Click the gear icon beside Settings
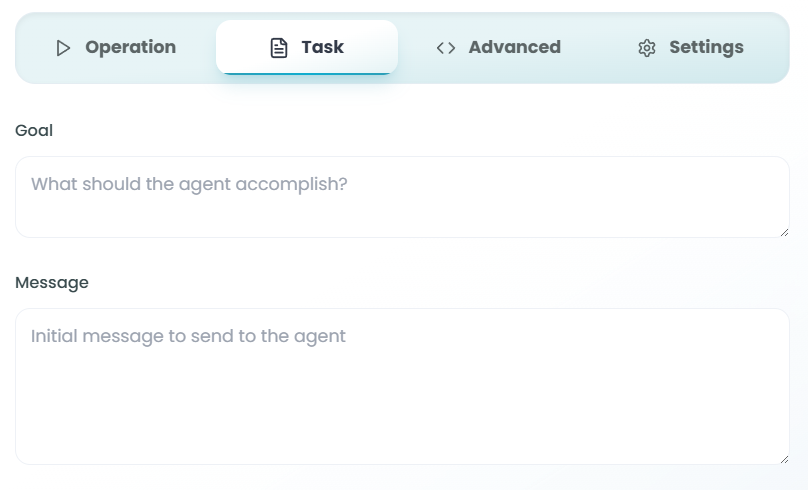Viewport: 808px width, 490px height. 647,48
